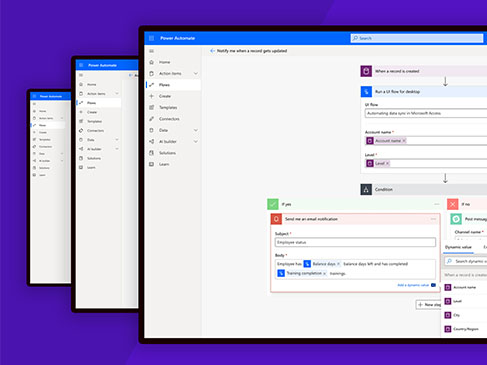Screen dimensions: 487x365
Task: Click the Create plus icon in the front window
Action: (151, 96)
